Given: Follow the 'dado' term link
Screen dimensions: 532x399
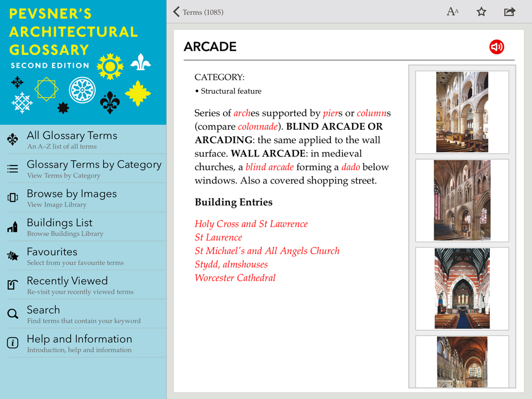Looking at the screenshot, I should 351,167.
